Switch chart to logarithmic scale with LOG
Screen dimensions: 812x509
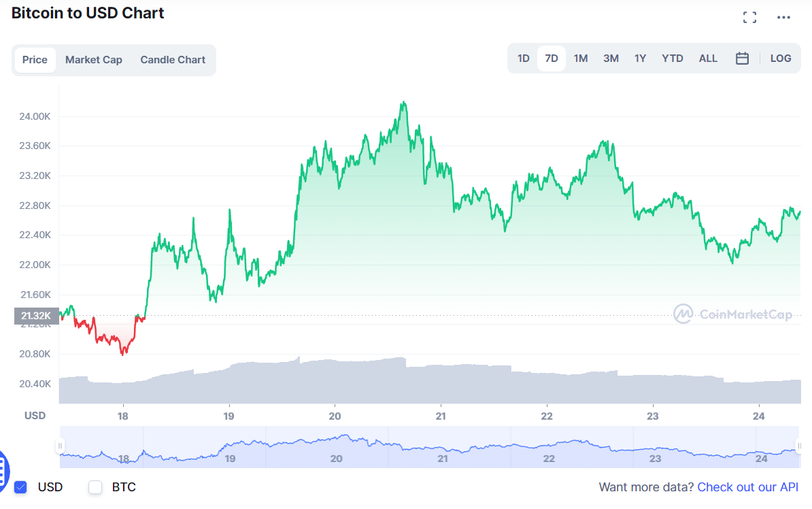pyautogui.click(x=780, y=59)
